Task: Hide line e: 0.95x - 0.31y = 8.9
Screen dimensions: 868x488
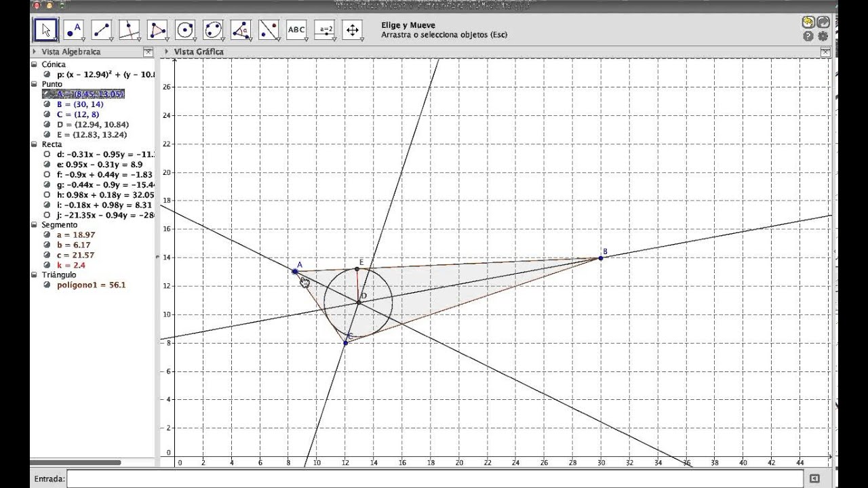Action: point(47,165)
